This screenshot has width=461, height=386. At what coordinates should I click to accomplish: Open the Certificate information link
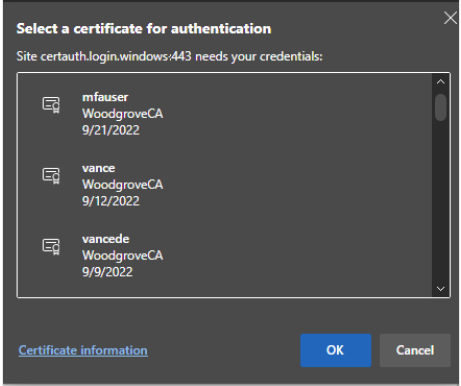83,350
